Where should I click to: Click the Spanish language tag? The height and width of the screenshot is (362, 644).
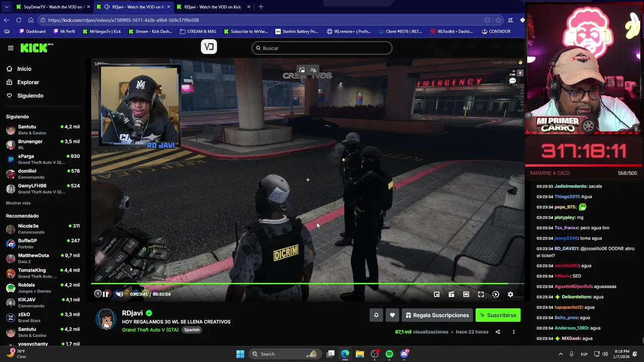point(192,330)
